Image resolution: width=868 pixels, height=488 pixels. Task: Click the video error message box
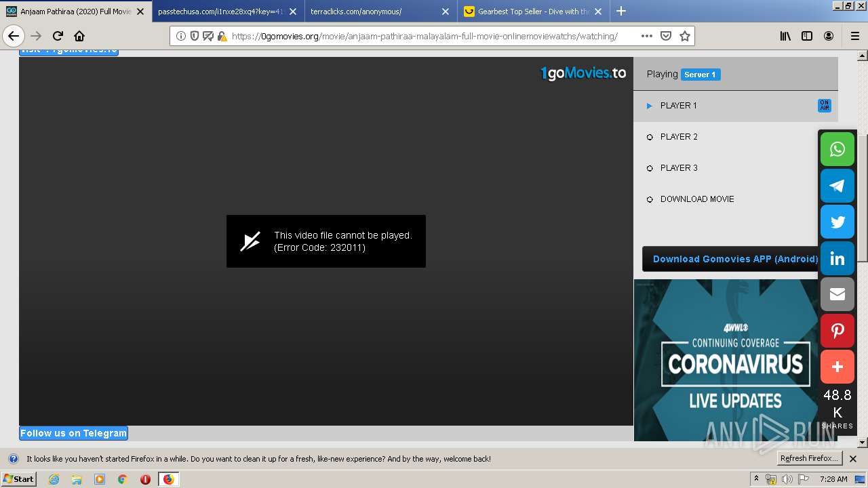pyautogui.click(x=326, y=241)
